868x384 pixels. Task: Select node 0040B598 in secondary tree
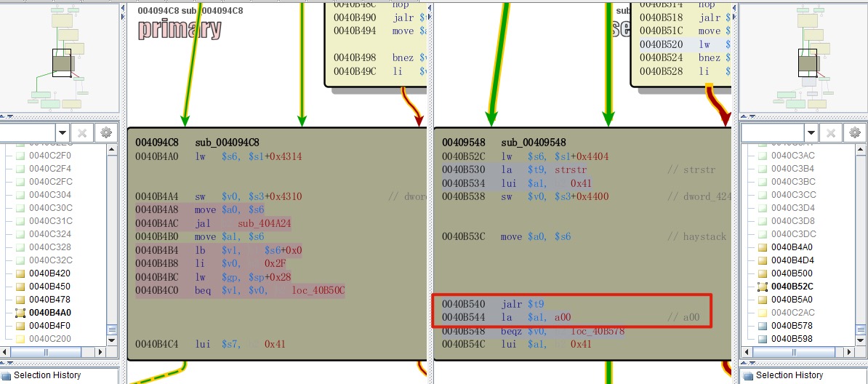792,339
